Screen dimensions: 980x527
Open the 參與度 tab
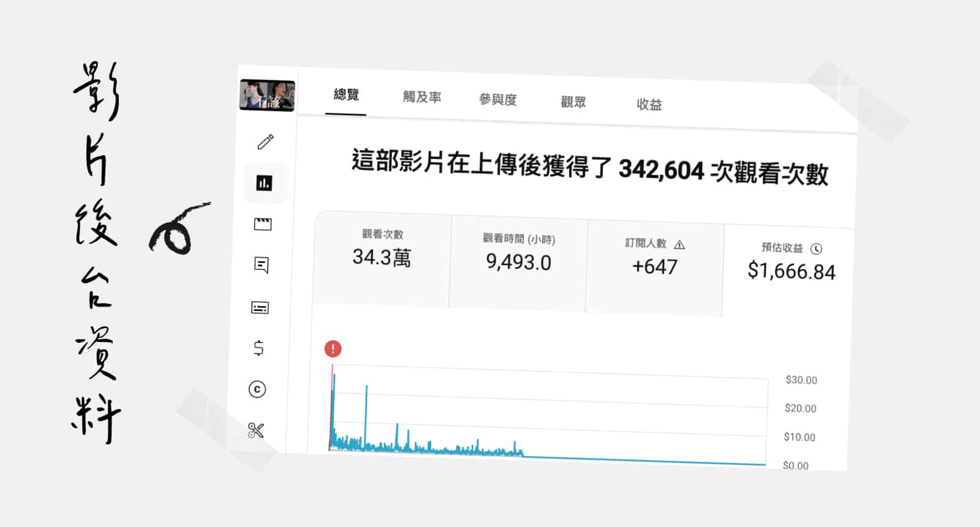[x=497, y=100]
